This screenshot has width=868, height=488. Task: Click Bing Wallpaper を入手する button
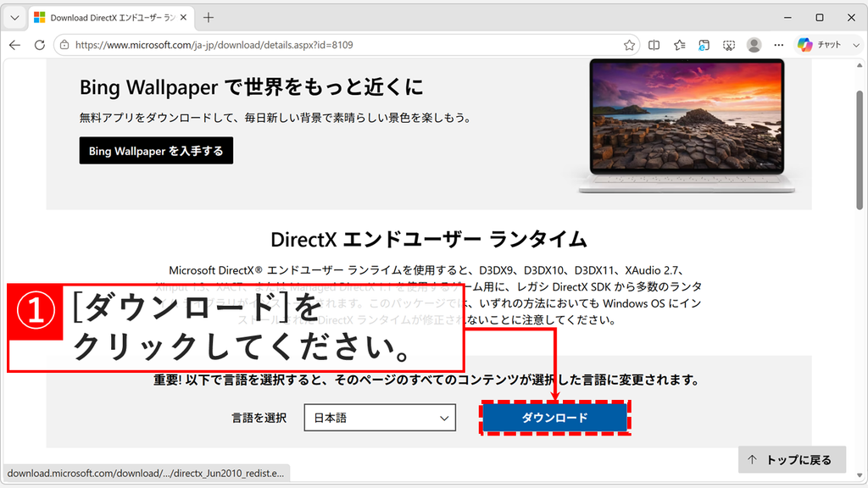point(156,151)
